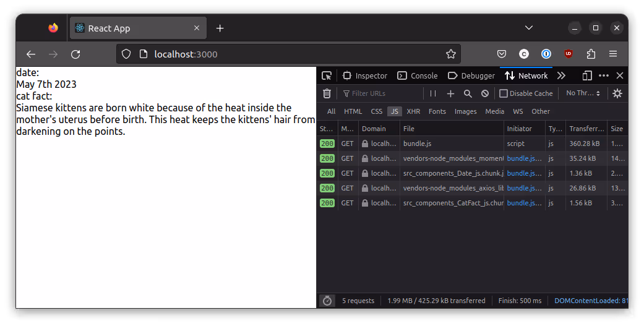Click the site information page icon
Image resolution: width=644 pixels, height=326 pixels.
click(x=144, y=54)
